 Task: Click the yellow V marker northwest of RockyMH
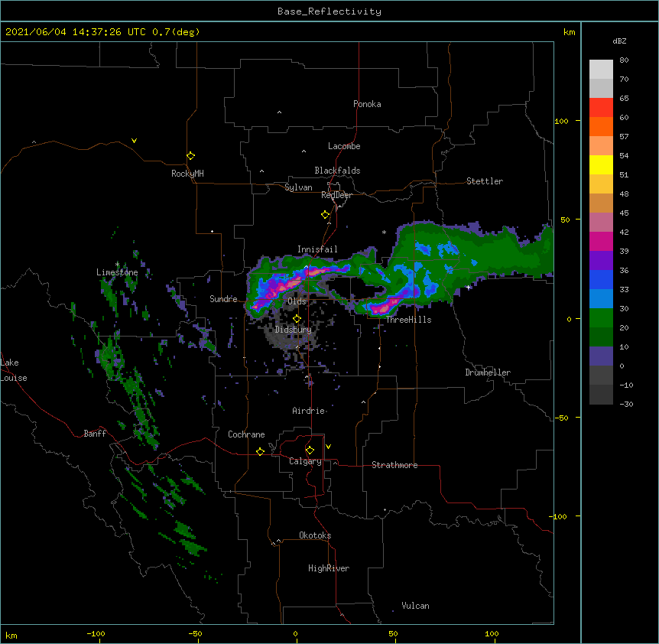(x=134, y=141)
